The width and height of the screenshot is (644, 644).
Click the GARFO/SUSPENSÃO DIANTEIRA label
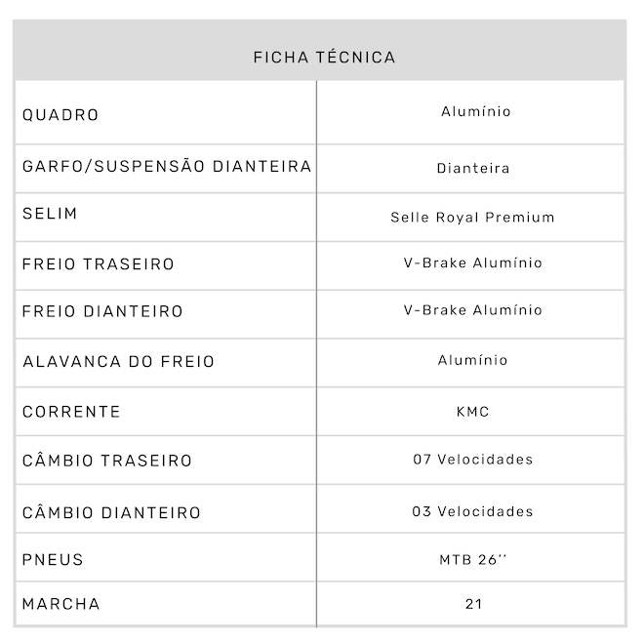coord(167,167)
